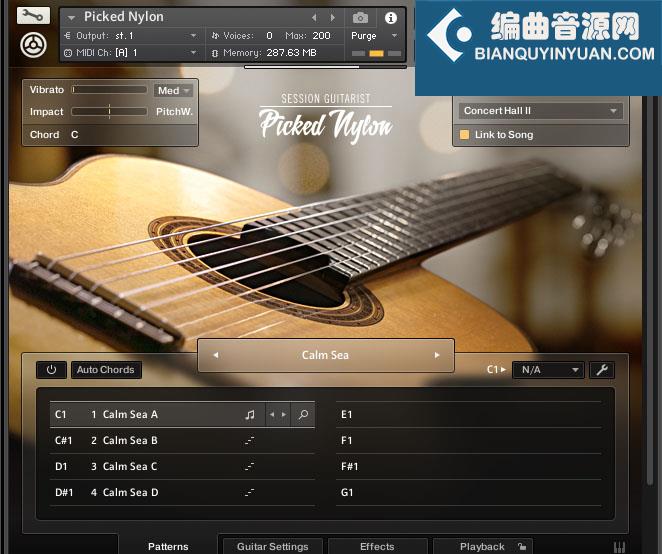Select next pattern arrow in Calm Sea A row
The width and height of the screenshot is (662, 554).
coord(284,415)
